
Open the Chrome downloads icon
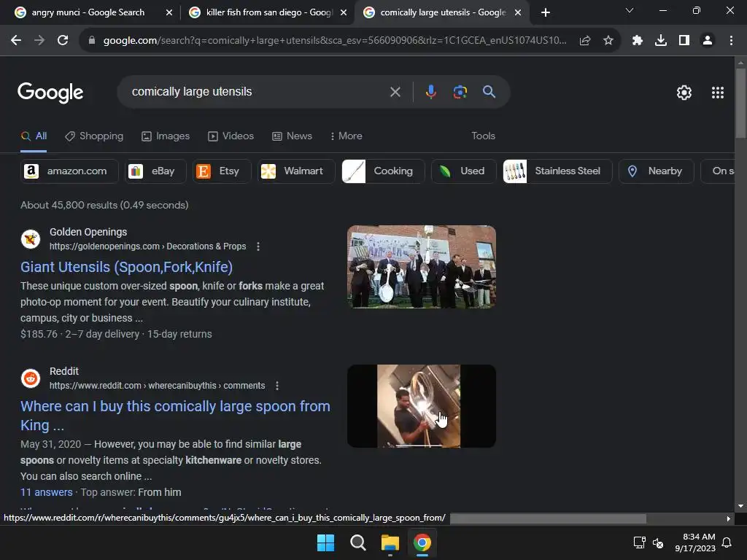coord(661,41)
